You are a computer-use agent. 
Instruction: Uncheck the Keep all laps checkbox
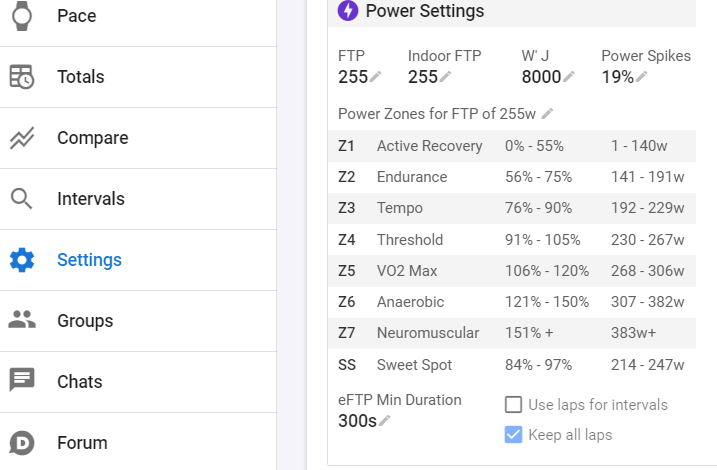(514, 435)
